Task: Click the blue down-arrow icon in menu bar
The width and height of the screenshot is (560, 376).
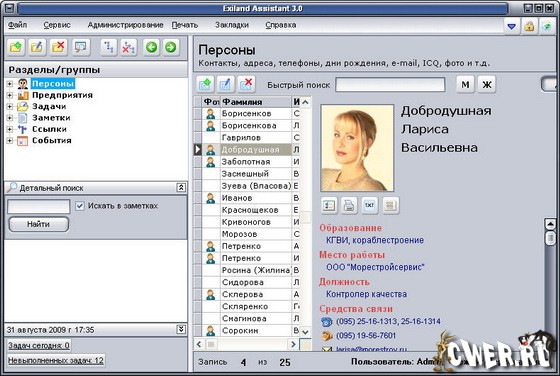Action: click(511, 26)
